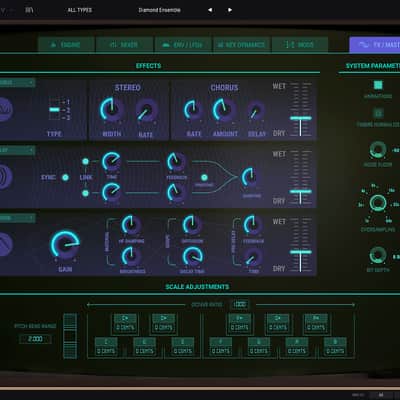Click the DECAY TIME knob
The image size is (400, 400).
tap(192, 257)
